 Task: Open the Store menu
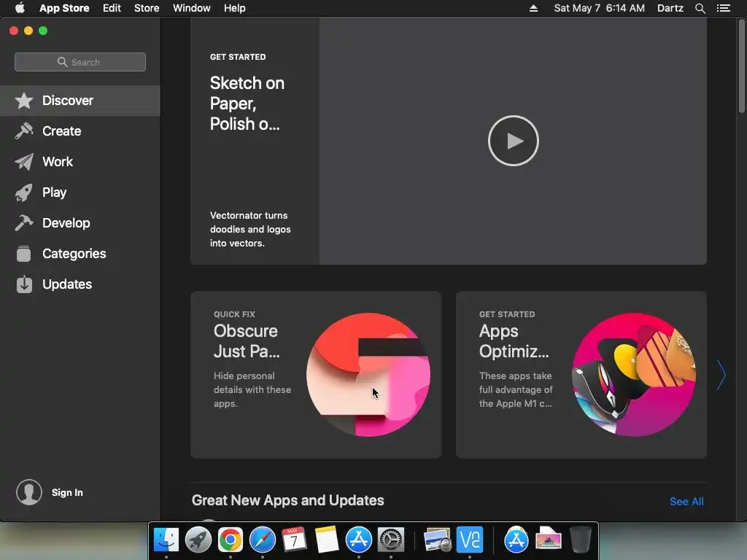pos(147,8)
